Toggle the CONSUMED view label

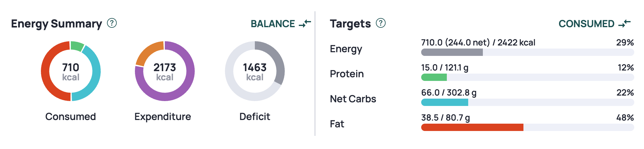pos(586,24)
